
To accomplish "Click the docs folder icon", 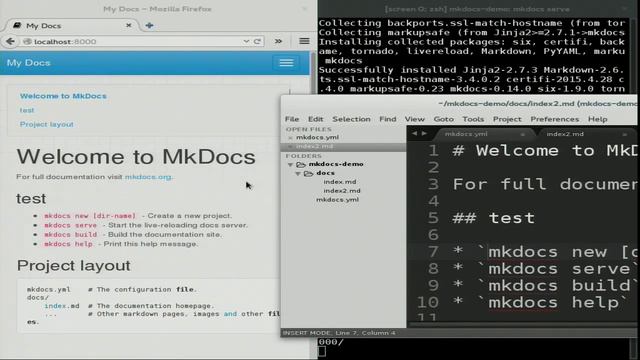I will click(x=309, y=173).
